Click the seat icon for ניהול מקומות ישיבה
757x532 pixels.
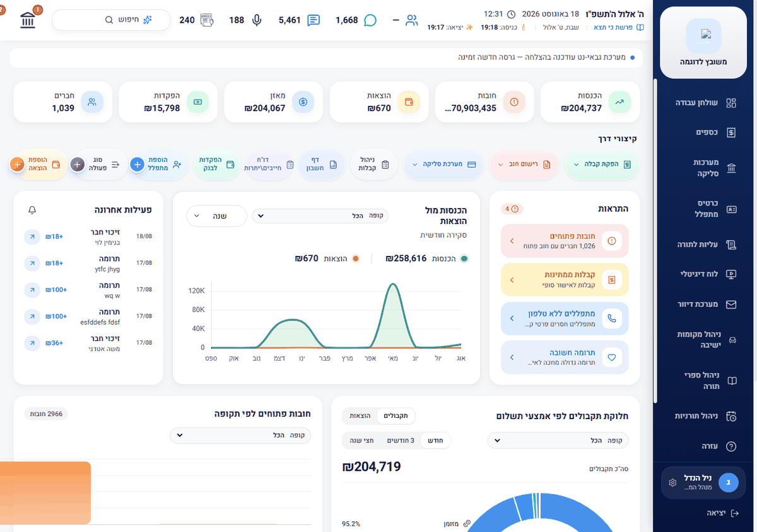(x=731, y=340)
